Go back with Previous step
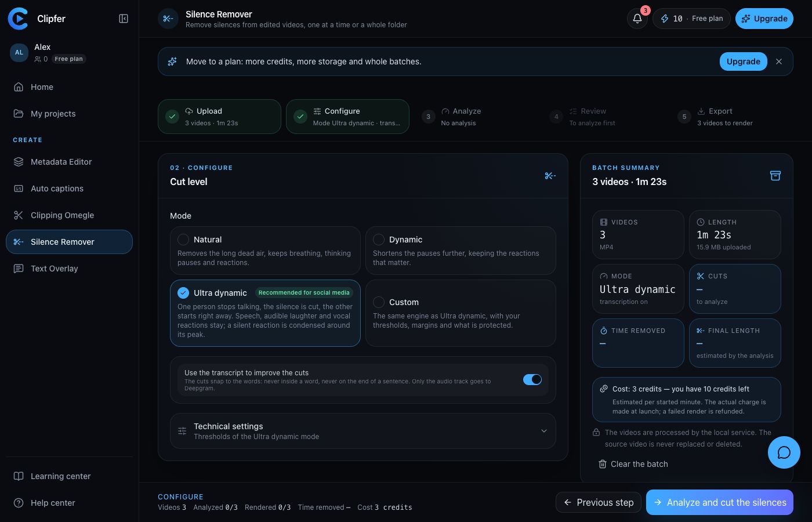 click(599, 502)
